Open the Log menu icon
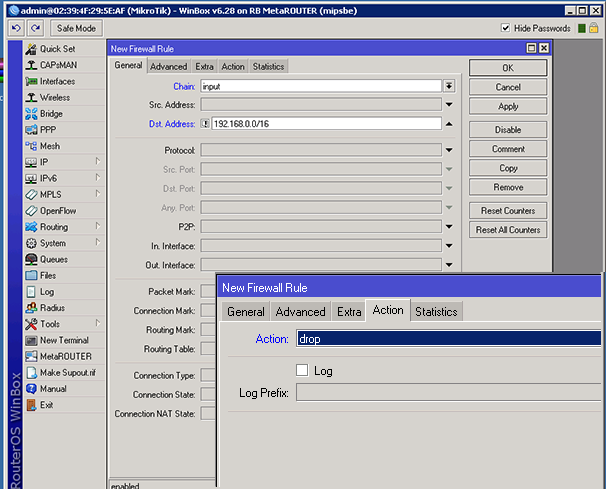 (31, 292)
